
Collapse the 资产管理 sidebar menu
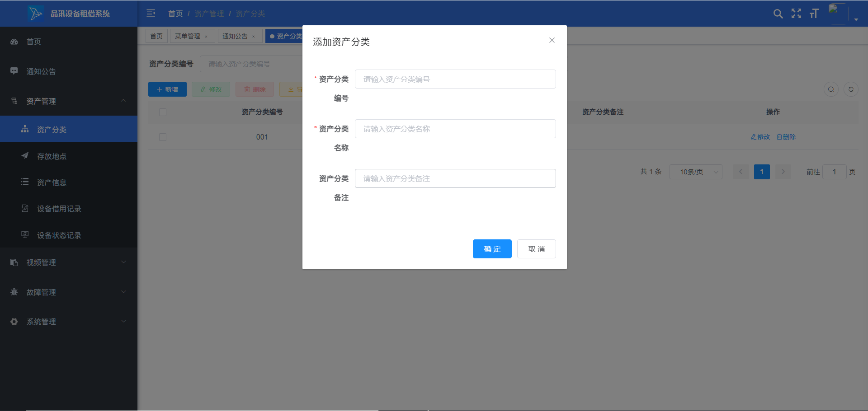click(x=123, y=100)
